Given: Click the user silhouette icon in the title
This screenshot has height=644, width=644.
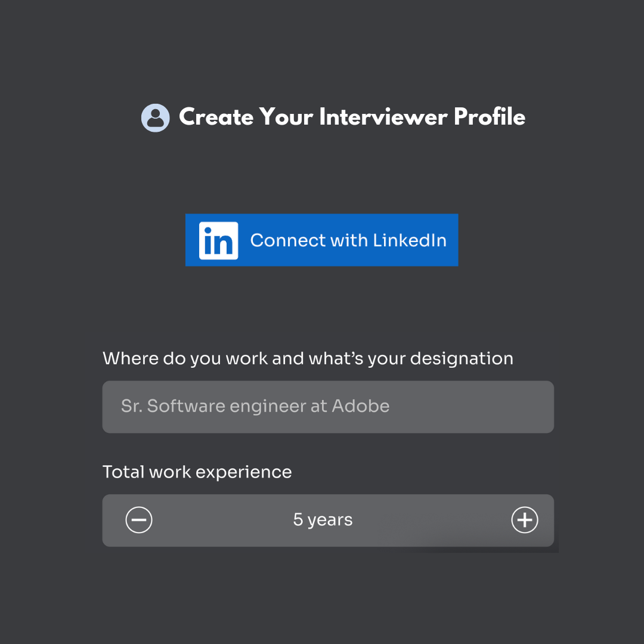Looking at the screenshot, I should 155,117.
